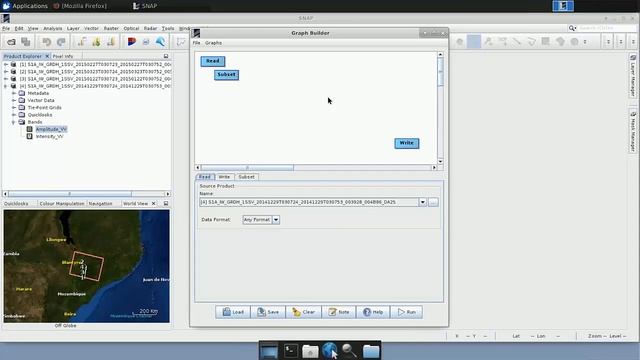Image resolution: width=640 pixels, height=360 pixels.
Task: Open the file manager home icon in dock
Action: [x=310, y=351]
